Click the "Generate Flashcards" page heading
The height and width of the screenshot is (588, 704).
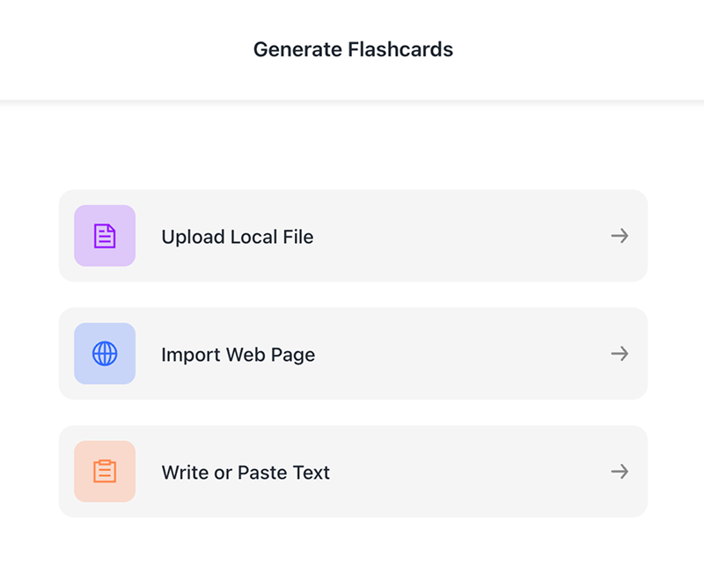353,49
